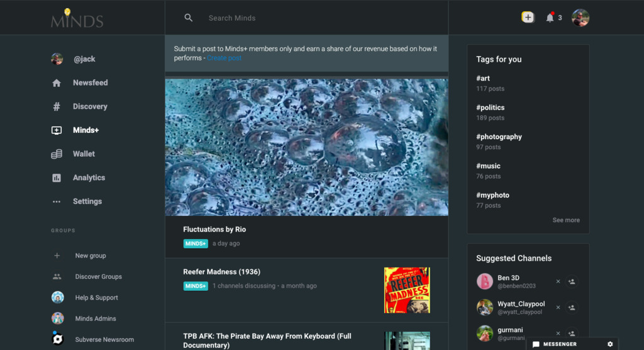
Task: Open the Wallet page
Action: (x=84, y=154)
